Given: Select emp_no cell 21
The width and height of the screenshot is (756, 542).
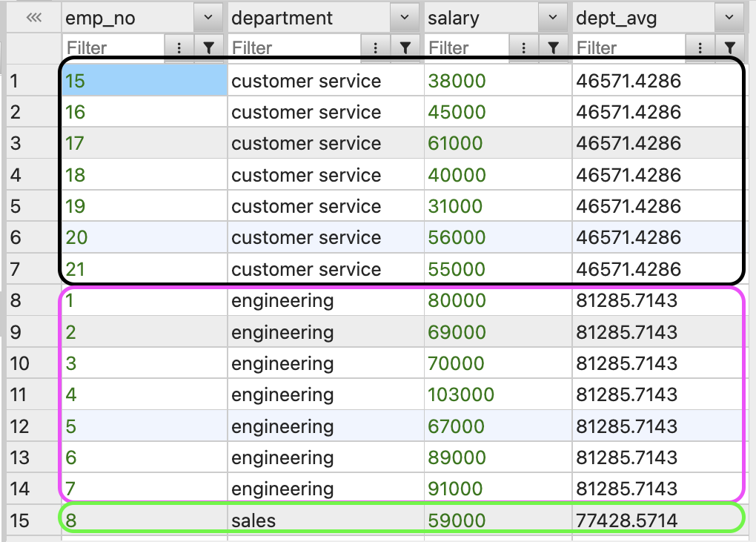Looking at the screenshot, I should pos(145,268).
